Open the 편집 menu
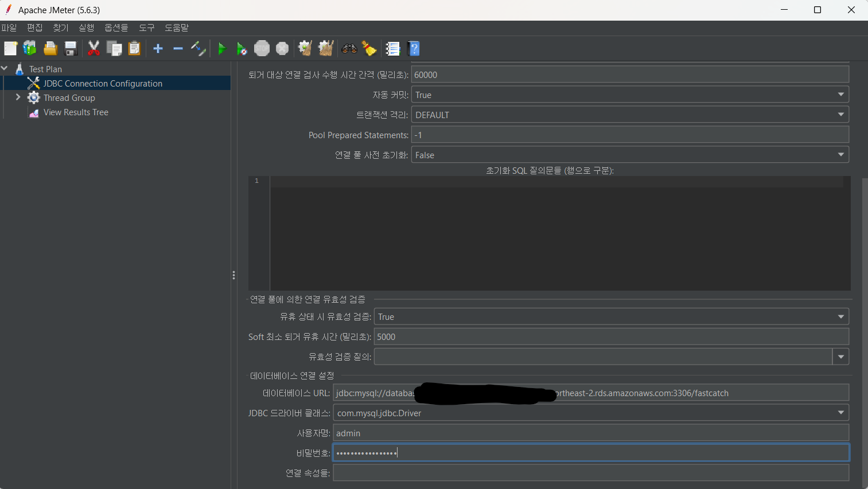 [x=35, y=28]
